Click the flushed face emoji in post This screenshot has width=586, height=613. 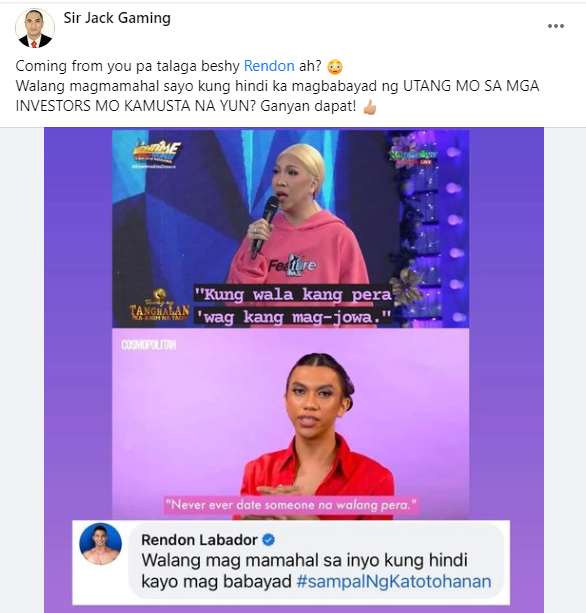pyautogui.click(x=335, y=67)
